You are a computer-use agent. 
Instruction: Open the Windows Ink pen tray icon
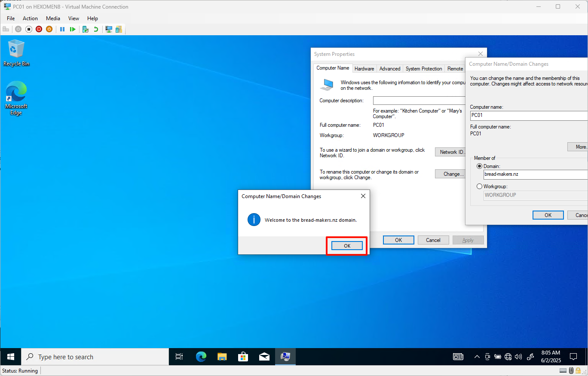coord(530,357)
